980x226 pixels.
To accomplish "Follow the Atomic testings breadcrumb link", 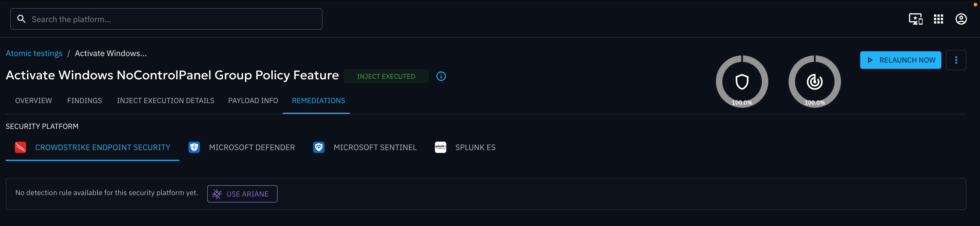I will point(34,54).
